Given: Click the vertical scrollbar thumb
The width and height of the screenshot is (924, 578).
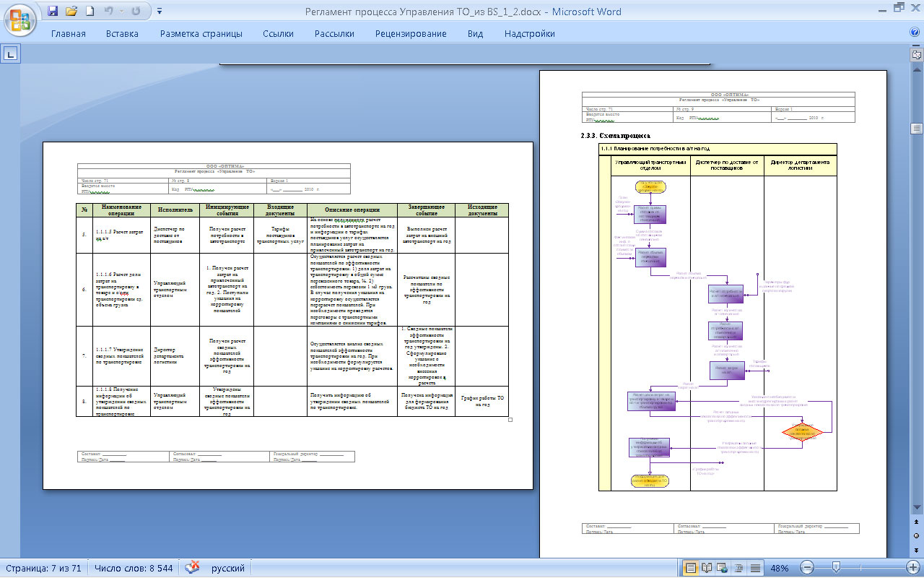Looking at the screenshot, I should point(917,129).
